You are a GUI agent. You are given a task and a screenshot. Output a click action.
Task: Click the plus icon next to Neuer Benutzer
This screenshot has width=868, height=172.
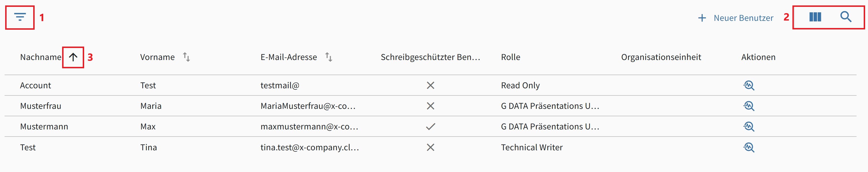[702, 17]
